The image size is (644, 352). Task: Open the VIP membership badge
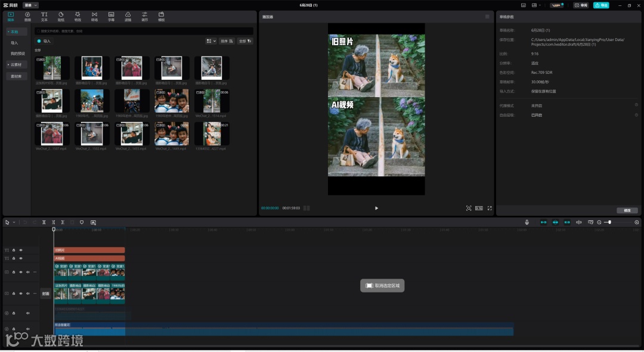coord(557,5)
